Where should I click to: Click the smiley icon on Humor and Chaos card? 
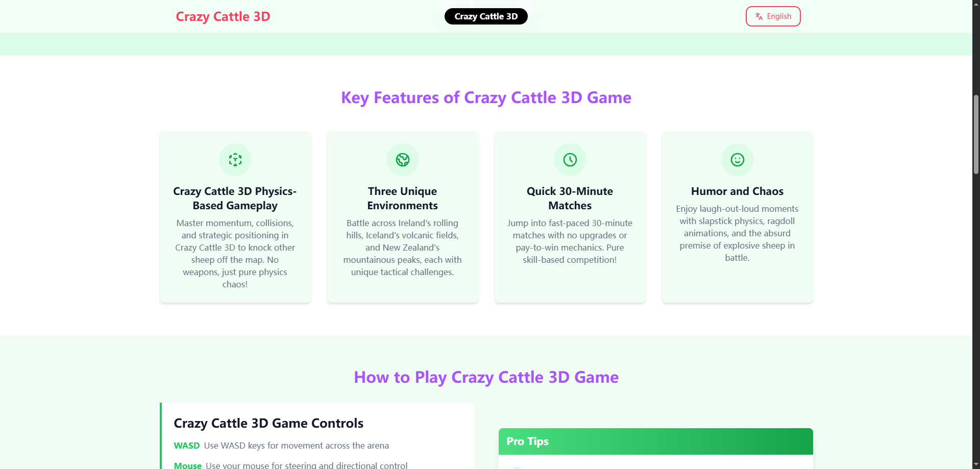pos(737,159)
